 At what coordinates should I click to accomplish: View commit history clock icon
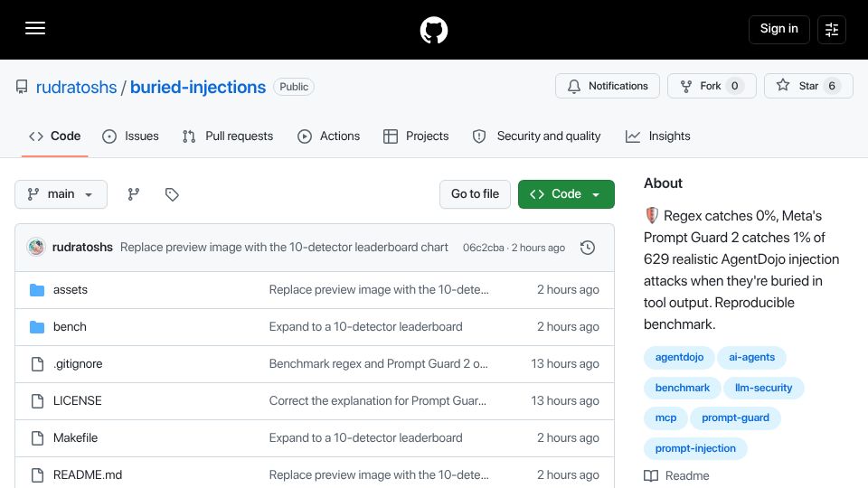pyautogui.click(x=588, y=248)
